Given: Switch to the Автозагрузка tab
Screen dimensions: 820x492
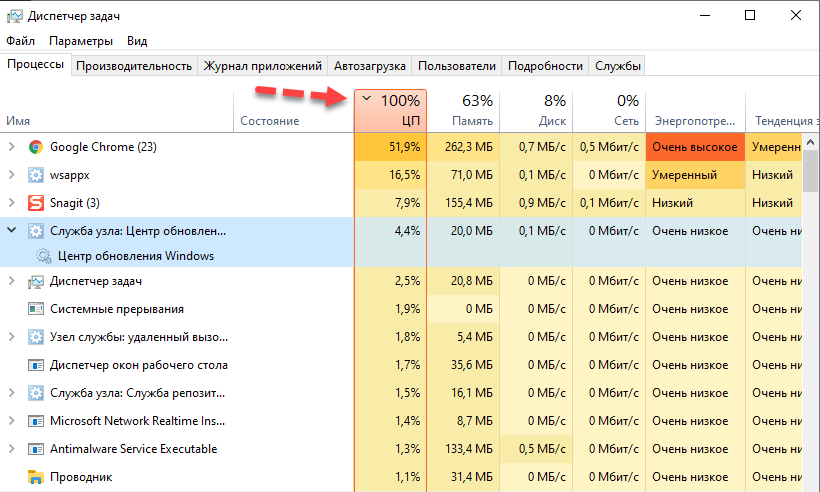Looking at the screenshot, I should 370,66.
